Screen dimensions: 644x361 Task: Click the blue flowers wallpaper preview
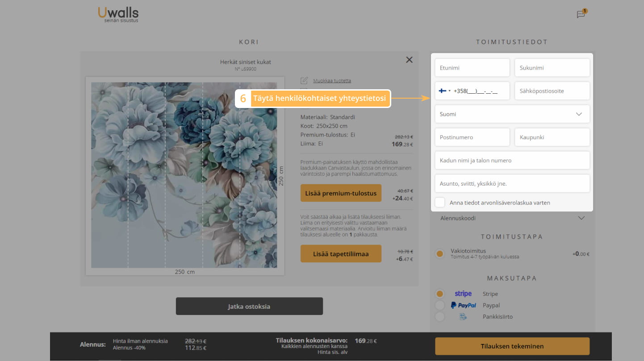point(184,175)
